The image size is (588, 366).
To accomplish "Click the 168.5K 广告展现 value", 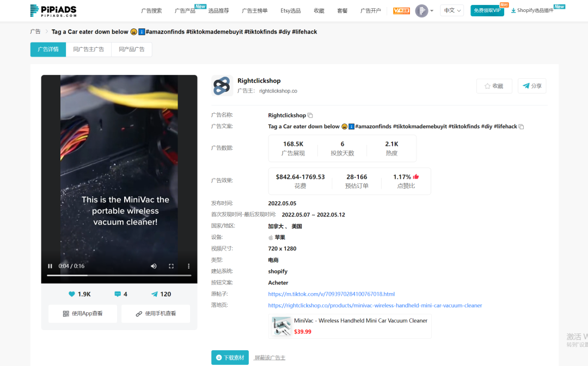I will click(x=293, y=144).
